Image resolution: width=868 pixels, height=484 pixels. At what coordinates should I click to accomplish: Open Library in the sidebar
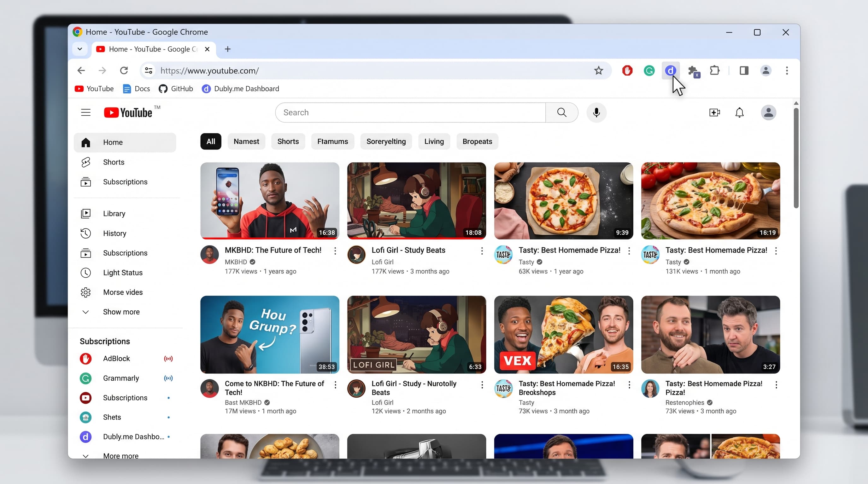tap(125, 214)
